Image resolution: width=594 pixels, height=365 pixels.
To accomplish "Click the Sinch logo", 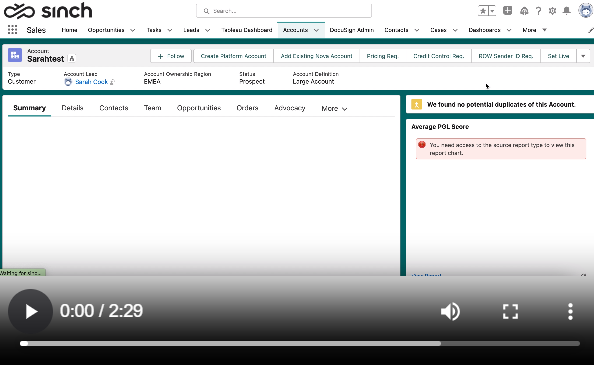I will [48, 11].
